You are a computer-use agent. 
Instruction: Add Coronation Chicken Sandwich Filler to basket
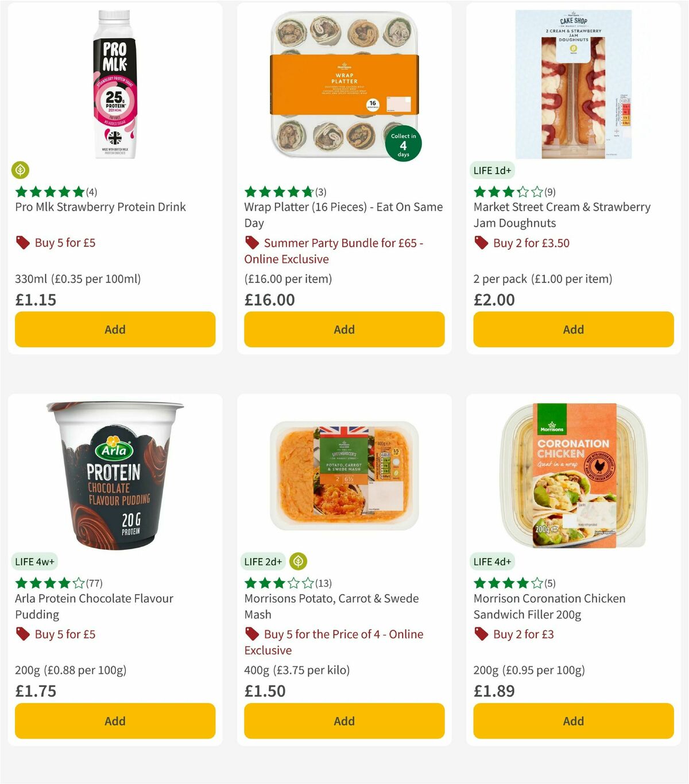point(572,721)
